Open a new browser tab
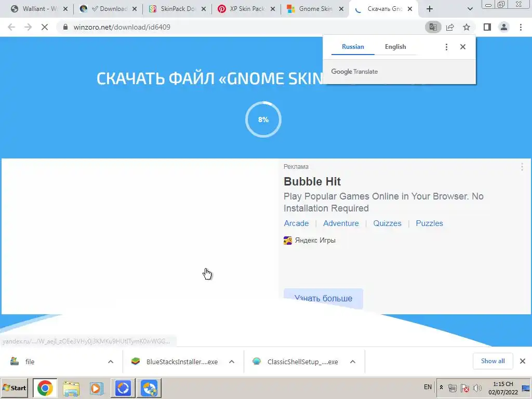 [430, 9]
